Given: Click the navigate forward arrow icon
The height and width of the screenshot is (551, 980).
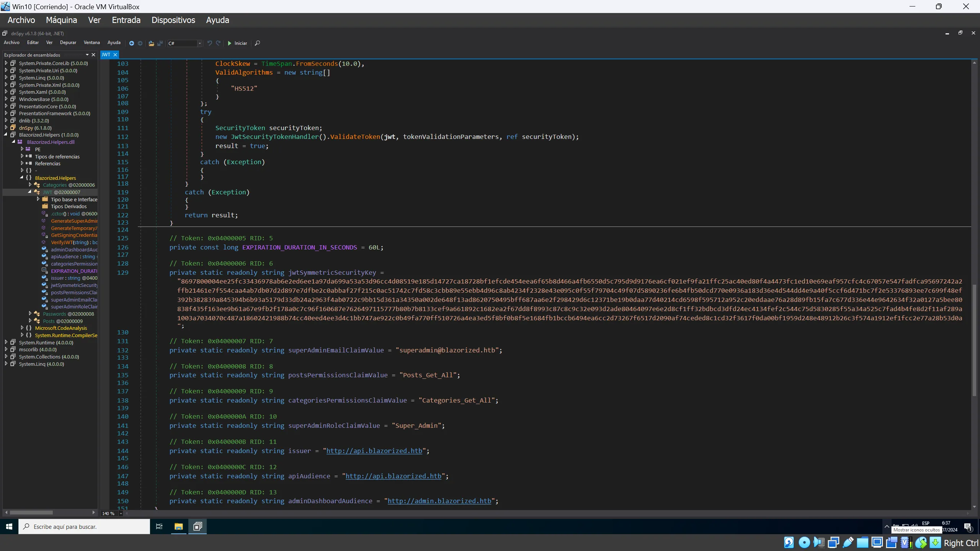Looking at the screenshot, I should click(x=140, y=43).
